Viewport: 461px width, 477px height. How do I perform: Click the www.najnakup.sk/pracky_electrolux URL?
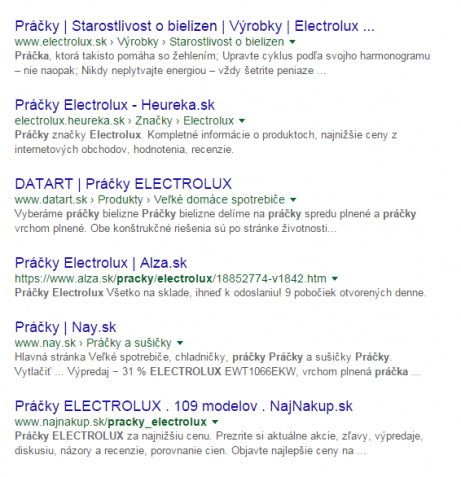pos(111,422)
